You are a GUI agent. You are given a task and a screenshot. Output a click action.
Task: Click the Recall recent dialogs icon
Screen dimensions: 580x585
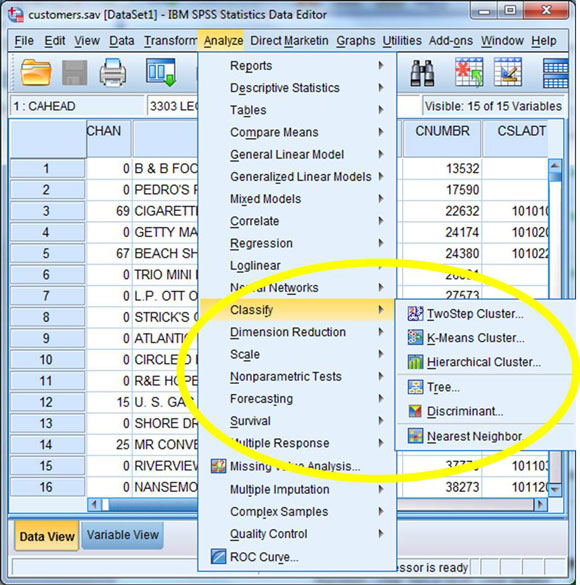161,72
